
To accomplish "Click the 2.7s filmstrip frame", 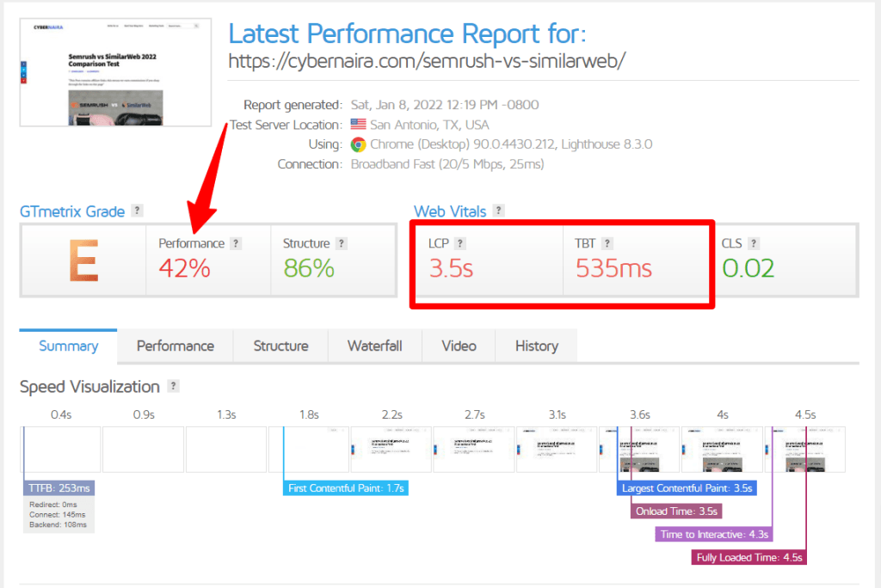I will pyautogui.click(x=474, y=450).
